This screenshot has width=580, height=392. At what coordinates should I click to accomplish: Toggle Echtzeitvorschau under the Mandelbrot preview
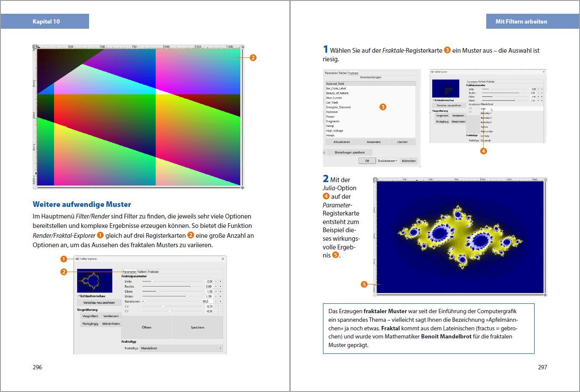[x=79, y=296]
